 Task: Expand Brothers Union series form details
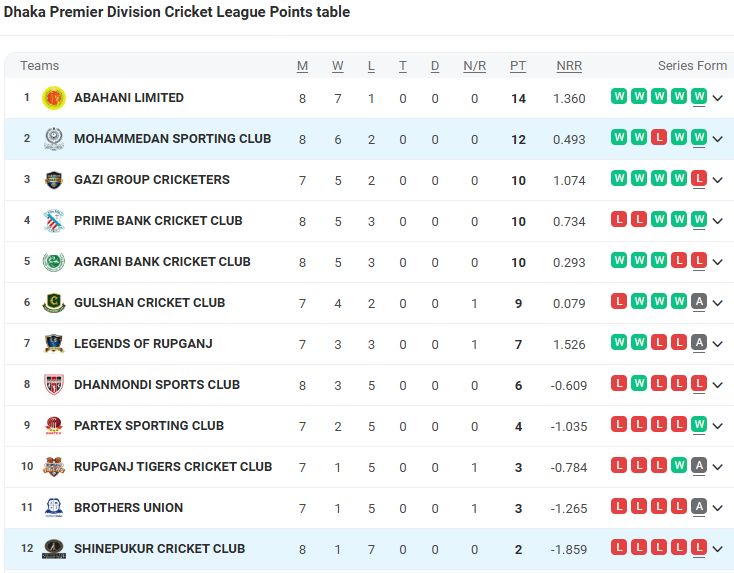(x=718, y=508)
